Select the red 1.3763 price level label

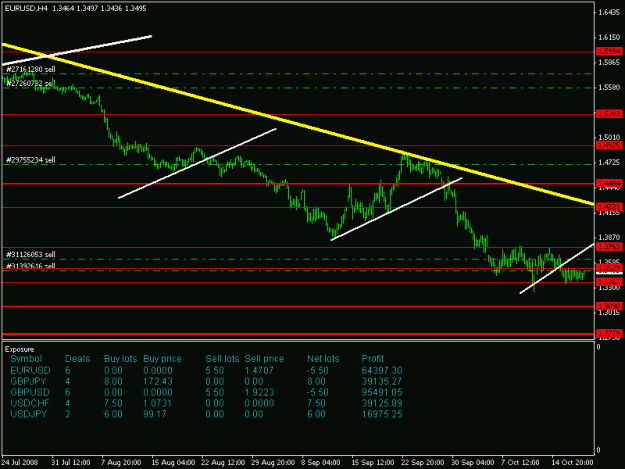pyautogui.click(x=609, y=247)
